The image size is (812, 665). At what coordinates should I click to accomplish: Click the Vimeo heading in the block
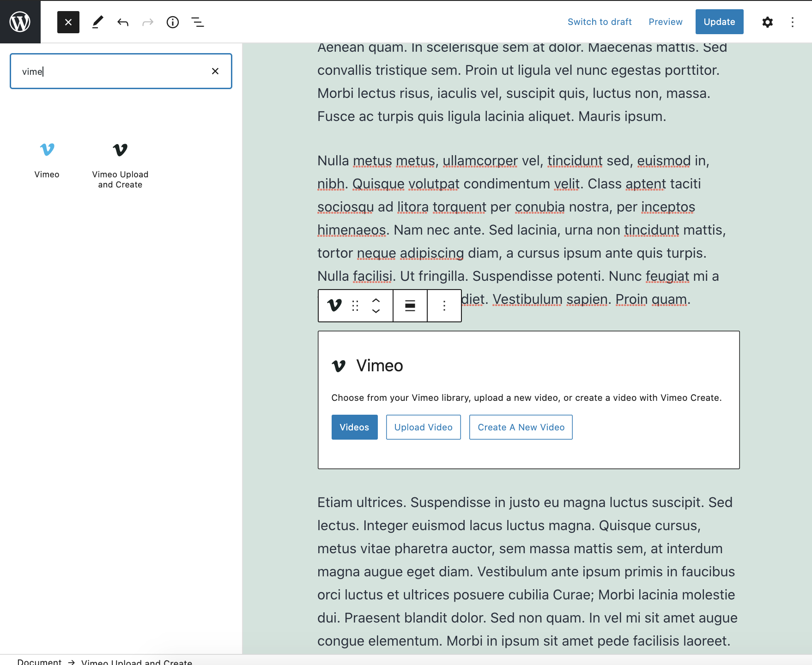(x=380, y=366)
